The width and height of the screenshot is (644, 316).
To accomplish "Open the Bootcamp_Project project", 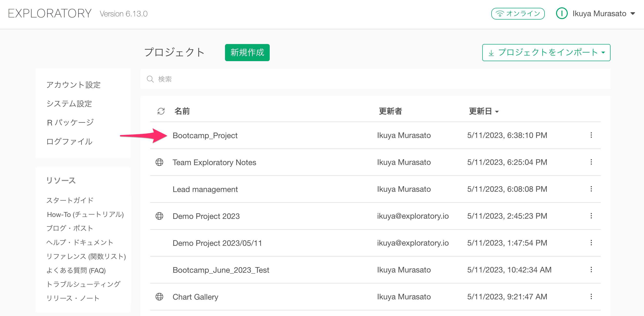I will pos(205,135).
